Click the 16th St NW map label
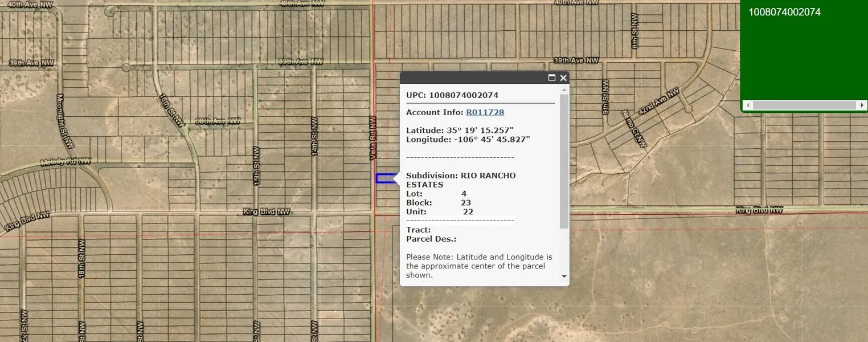The height and width of the screenshot is (342, 868). coord(172,109)
